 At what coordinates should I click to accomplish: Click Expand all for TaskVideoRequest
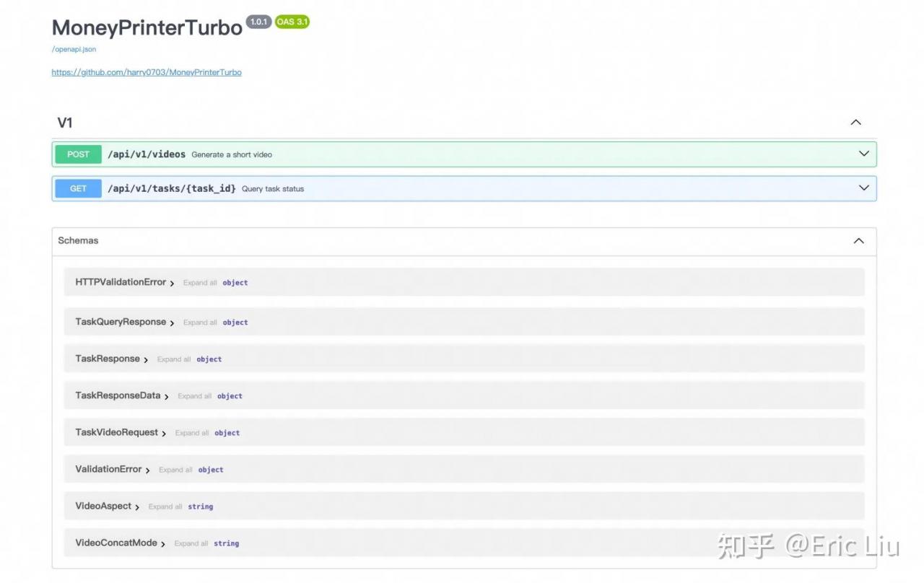192,433
